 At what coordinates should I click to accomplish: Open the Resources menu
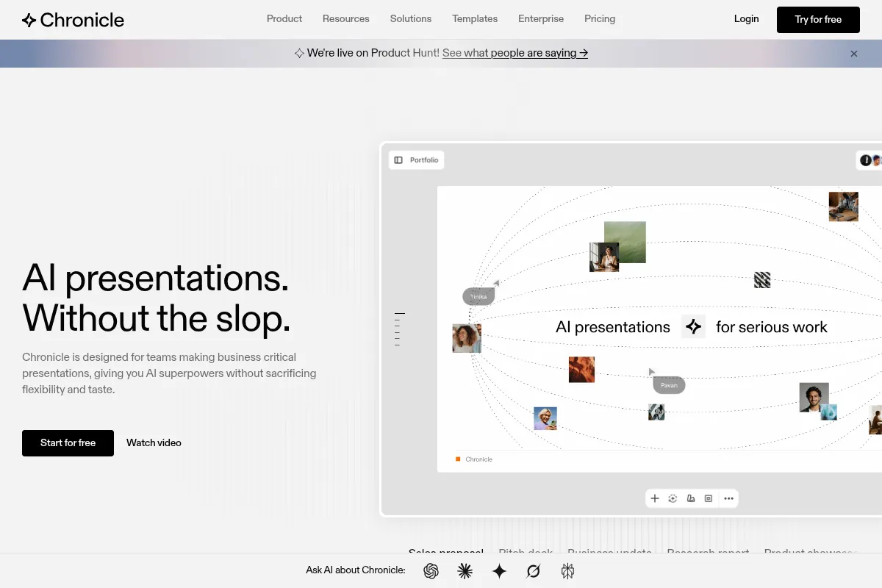click(346, 19)
